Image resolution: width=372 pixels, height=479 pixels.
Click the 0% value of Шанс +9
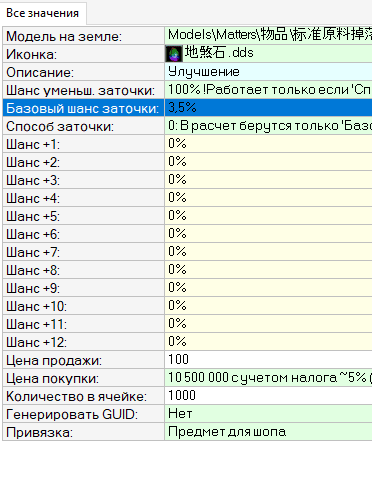click(268, 288)
